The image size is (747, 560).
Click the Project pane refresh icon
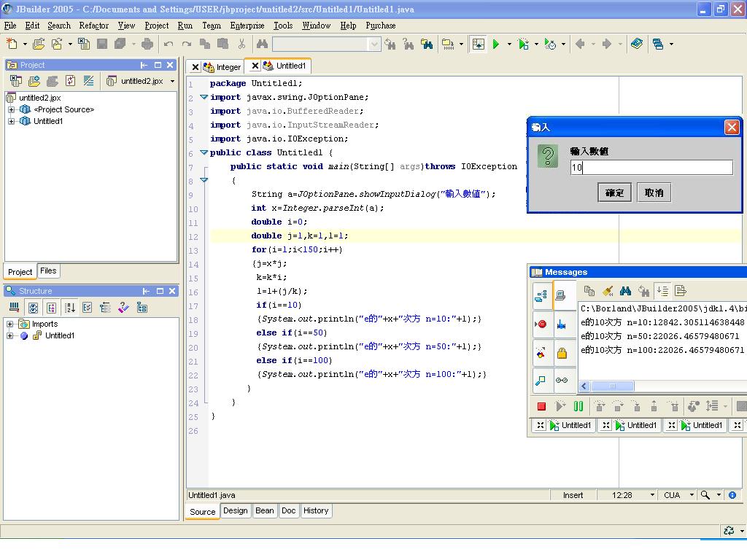coord(71,81)
